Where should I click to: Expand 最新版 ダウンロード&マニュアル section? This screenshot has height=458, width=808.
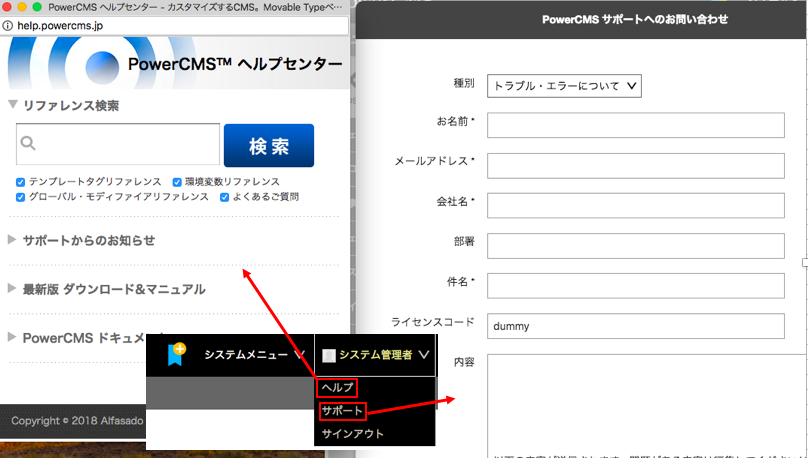click(x=12, y=289)
